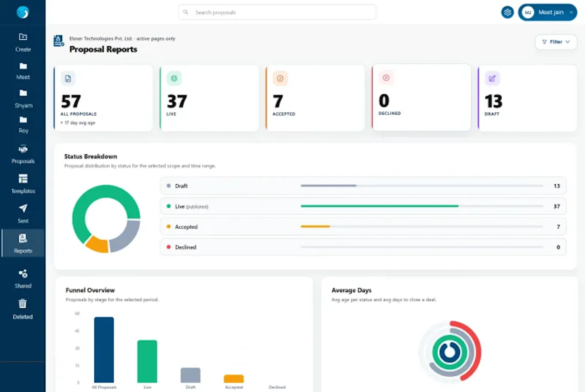Click the All Proposals blue funnel bar
Viewport: 585px width, 392px height.
104,350
